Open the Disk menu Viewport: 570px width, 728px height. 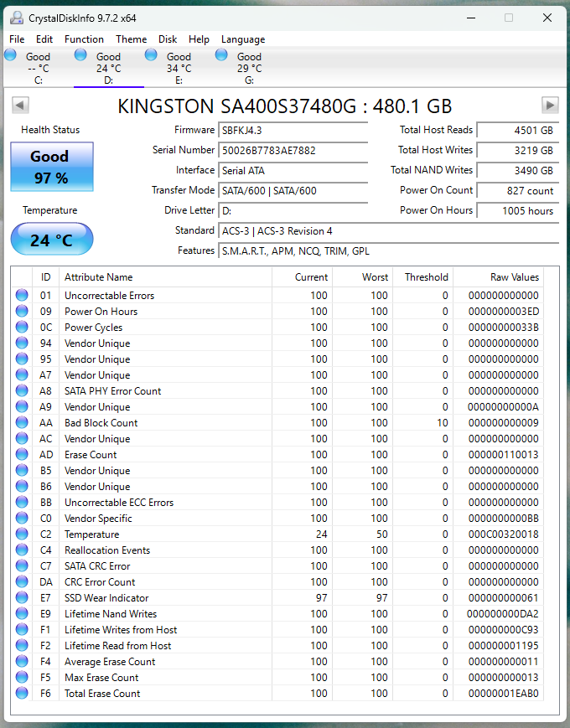pos(168,39)
